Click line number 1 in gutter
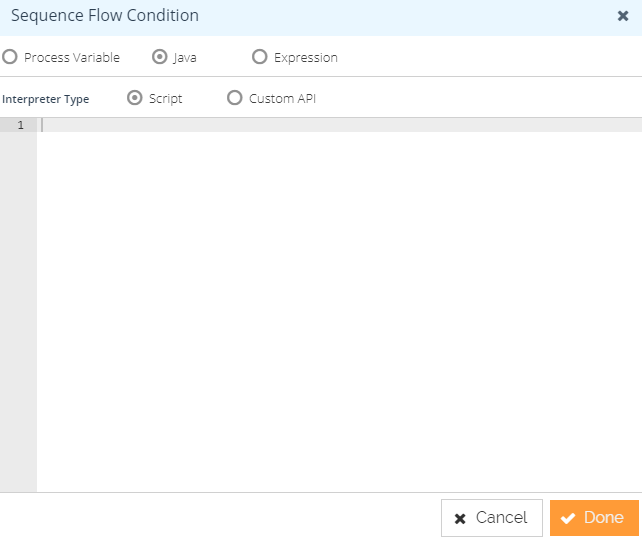The height and width of the screenshot is (540, 642). coord(20,125)
